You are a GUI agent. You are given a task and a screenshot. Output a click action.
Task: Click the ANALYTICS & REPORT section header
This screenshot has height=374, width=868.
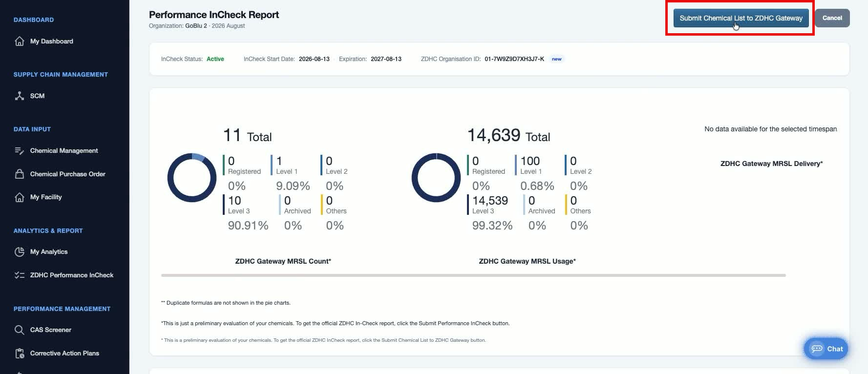pyautogui.click(x=48, y=231)
